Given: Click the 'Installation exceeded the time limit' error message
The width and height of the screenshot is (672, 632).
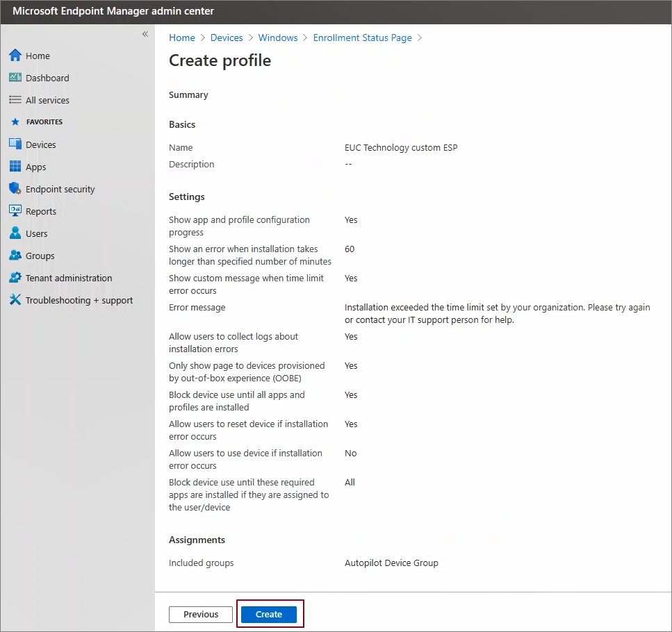Looking at the screenshot, I should (x=497, y=314).
